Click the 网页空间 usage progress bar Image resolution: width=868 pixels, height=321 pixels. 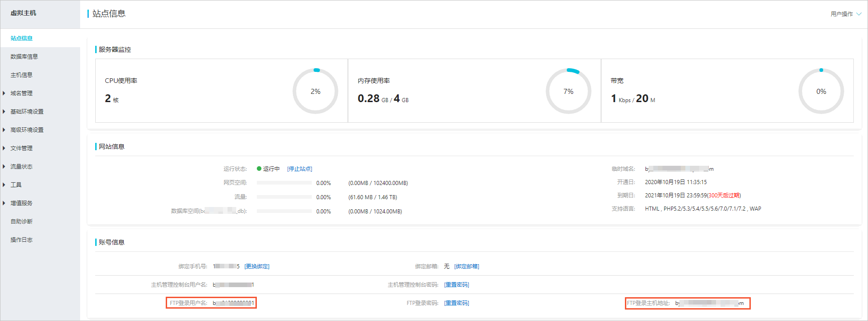click(284, 183)
